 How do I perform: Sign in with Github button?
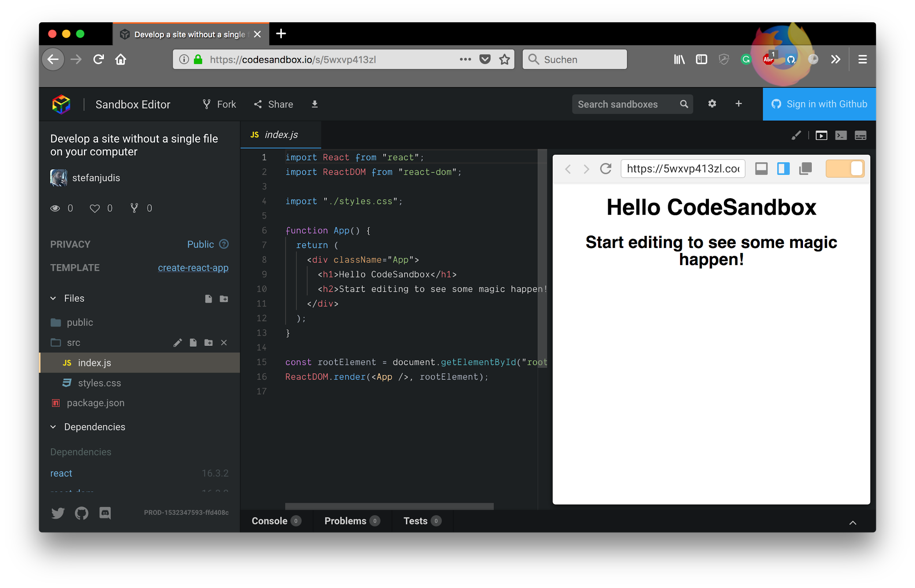[819, 104]
